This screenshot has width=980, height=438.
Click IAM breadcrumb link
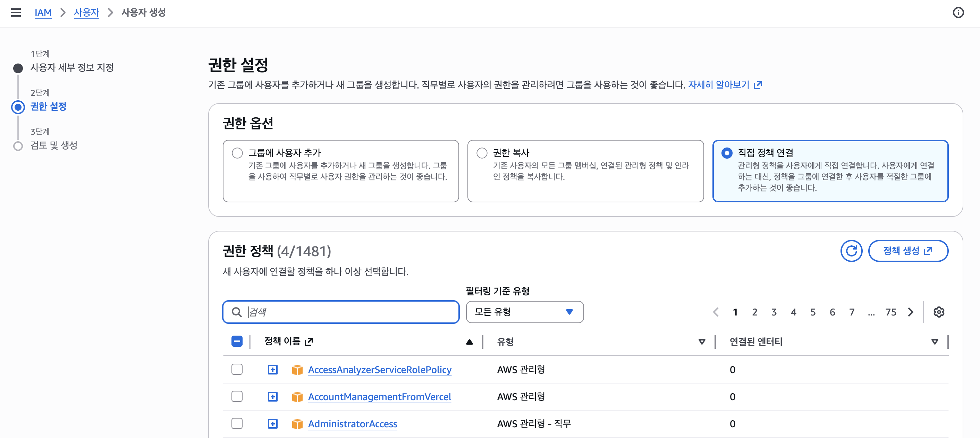pyautogui.click(x=43, y=12)
